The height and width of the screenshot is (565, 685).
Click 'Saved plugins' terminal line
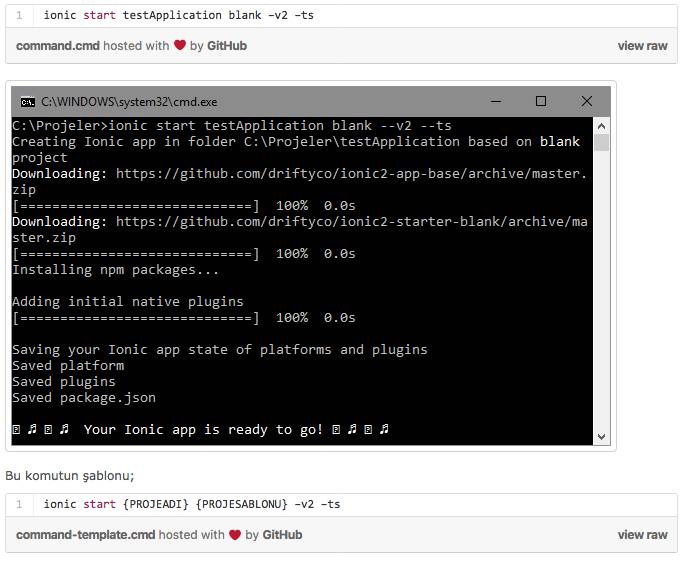coord(64,382)
